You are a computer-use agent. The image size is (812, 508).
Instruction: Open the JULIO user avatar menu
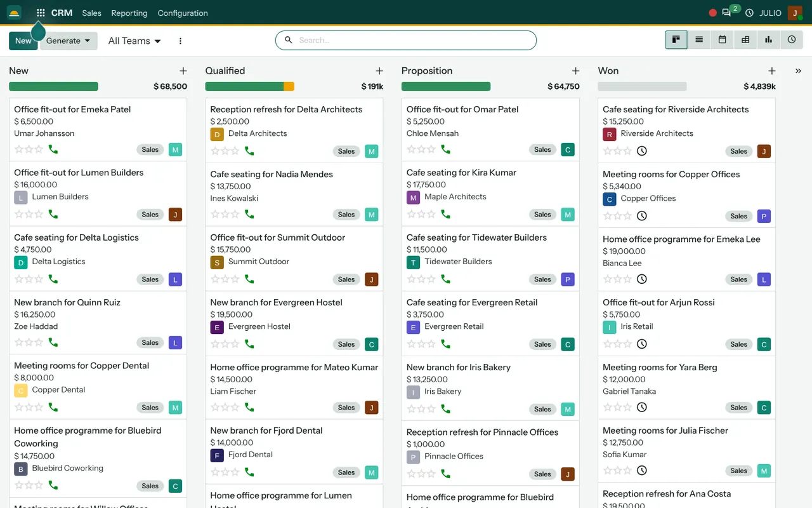[795, 13]
